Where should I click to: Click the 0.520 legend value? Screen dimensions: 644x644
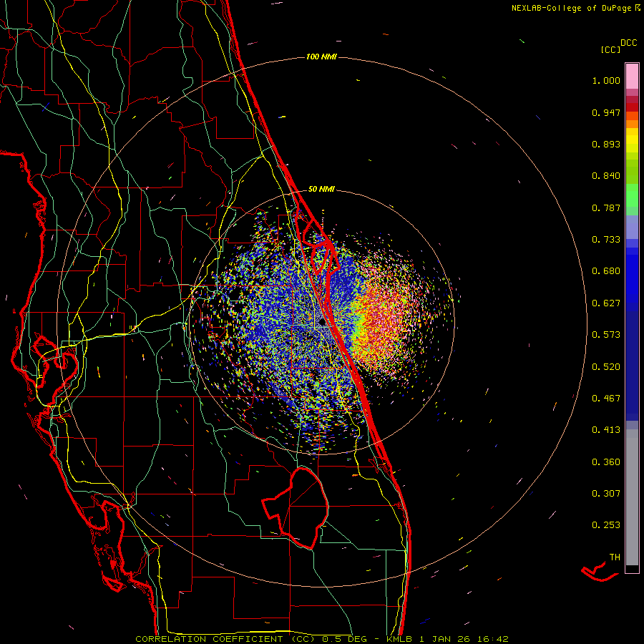click(606, 367)
